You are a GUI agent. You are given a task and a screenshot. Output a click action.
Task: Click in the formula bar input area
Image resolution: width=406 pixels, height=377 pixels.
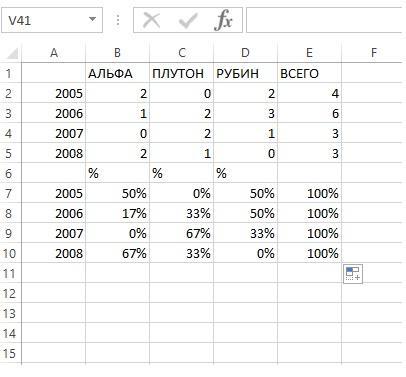pyautogui.click(x=324, y=20)
